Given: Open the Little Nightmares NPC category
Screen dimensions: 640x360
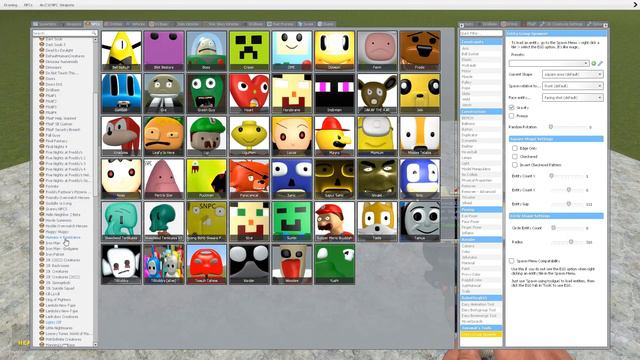Looking at the screenshot, I should (59, 328).
